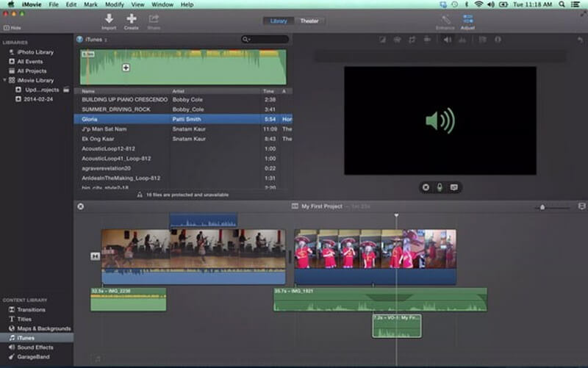Viewport: 588px width, 368px height.
Task: Select the song BUILDING UP PIANO CRESCENDO
Action: pyautogui.click(x=183, y=100)
